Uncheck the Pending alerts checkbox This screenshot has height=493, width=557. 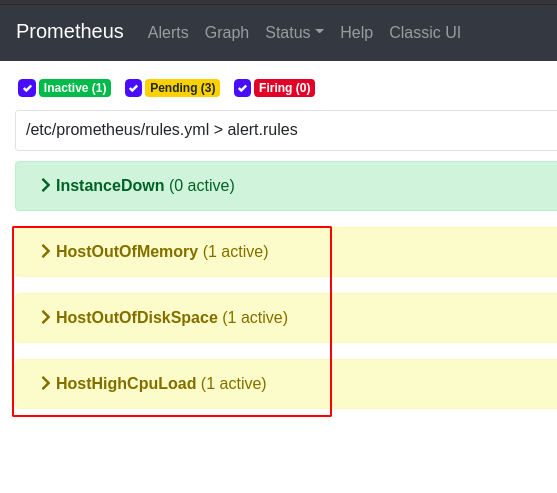[134, 88]
